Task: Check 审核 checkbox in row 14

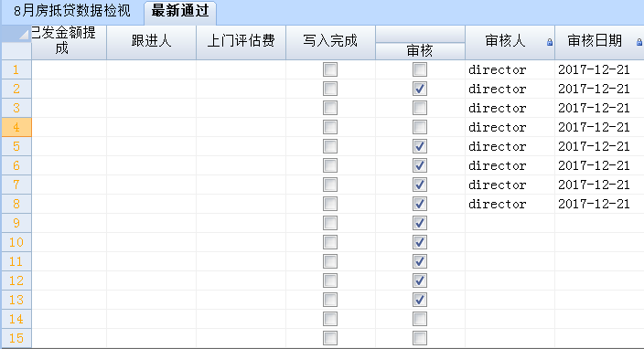Action: pyautogui.click(x=420, y=319)
